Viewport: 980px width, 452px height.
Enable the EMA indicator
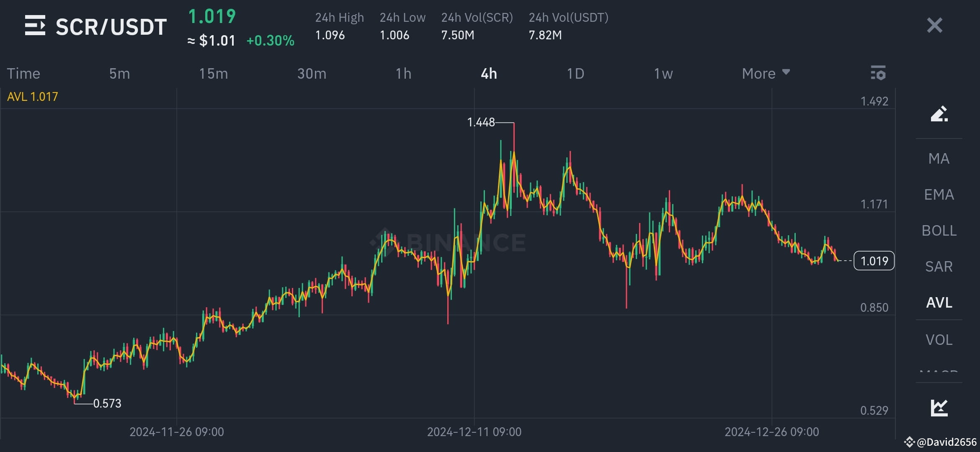point(939,194)
